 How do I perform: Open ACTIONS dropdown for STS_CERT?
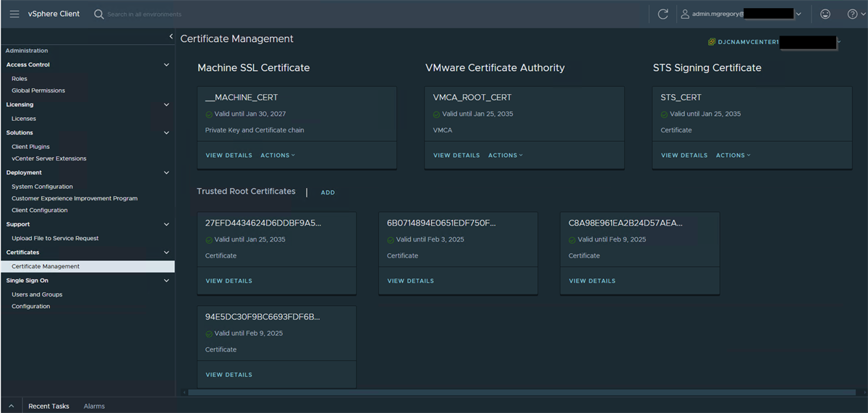[733, 156]
